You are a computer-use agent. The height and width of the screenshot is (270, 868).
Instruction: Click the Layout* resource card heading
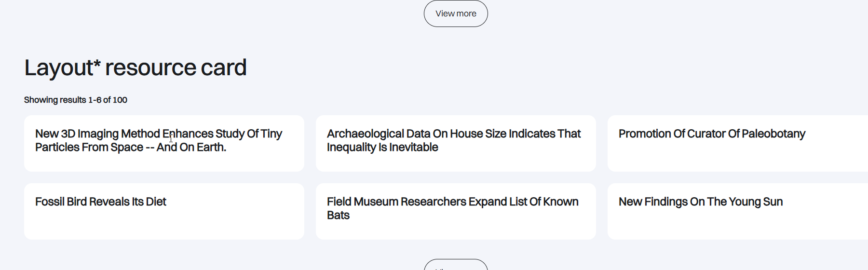click(136, 67)
